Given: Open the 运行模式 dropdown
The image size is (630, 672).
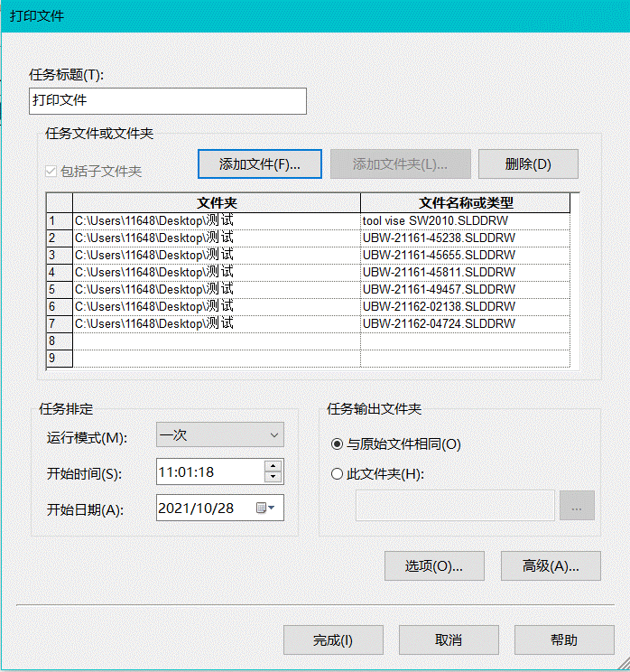Looking at the screenshot, I should coord(219,435).
